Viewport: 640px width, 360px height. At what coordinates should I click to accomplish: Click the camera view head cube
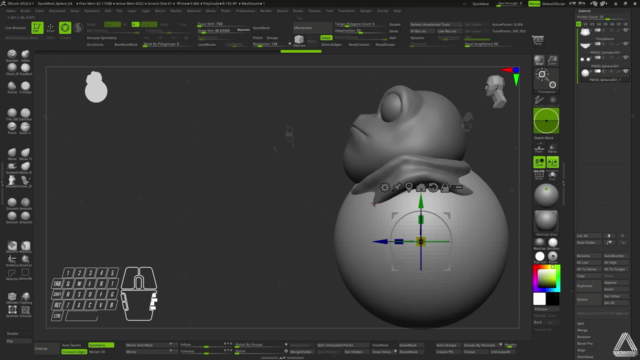[x=496, y=91]
